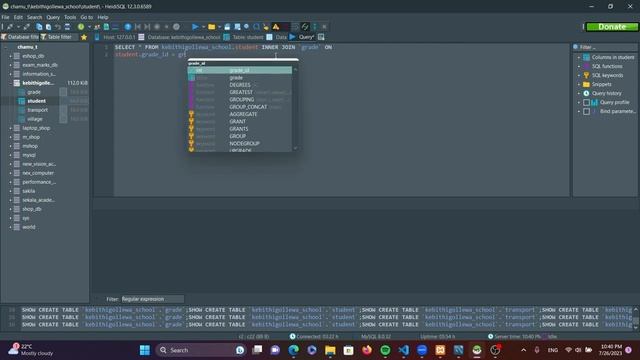640x360 pixels.
Task: Click the Table filter field
Action: click(59, 37)
